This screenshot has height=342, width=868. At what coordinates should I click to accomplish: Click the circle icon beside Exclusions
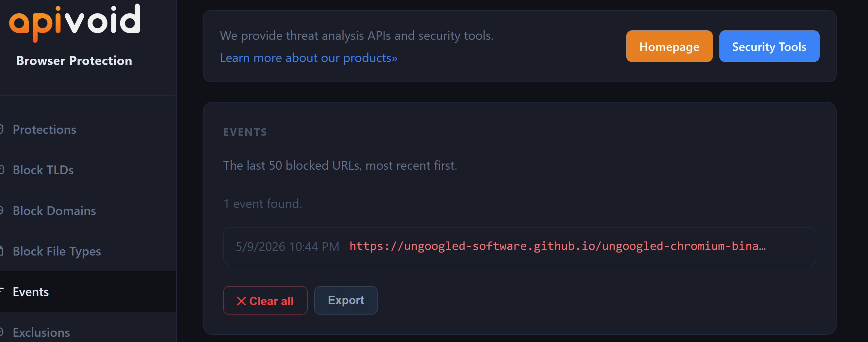pos(1,332)
